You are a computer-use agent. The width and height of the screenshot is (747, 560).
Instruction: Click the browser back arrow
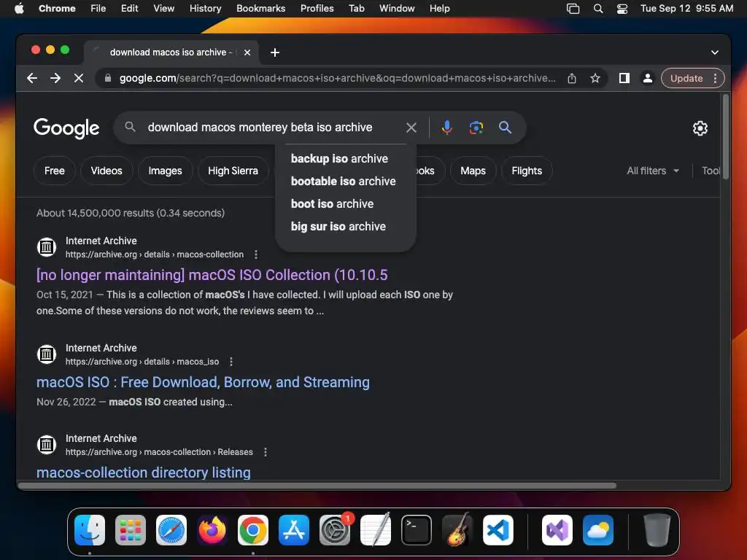[x=32, y=78]
